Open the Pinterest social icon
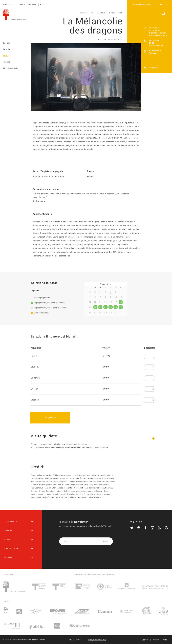 pyautogui.click(x=139, y=528)
